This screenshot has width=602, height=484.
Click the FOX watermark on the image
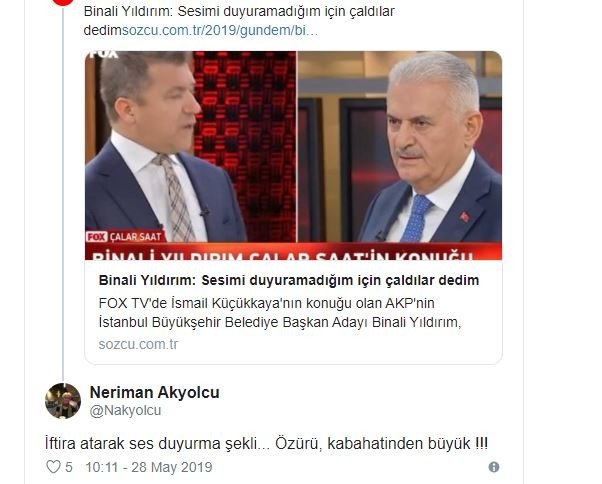click(104, 55)
